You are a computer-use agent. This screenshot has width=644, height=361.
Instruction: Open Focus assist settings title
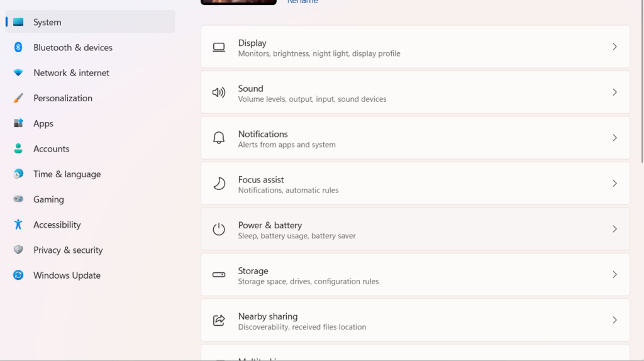[261, 180]
